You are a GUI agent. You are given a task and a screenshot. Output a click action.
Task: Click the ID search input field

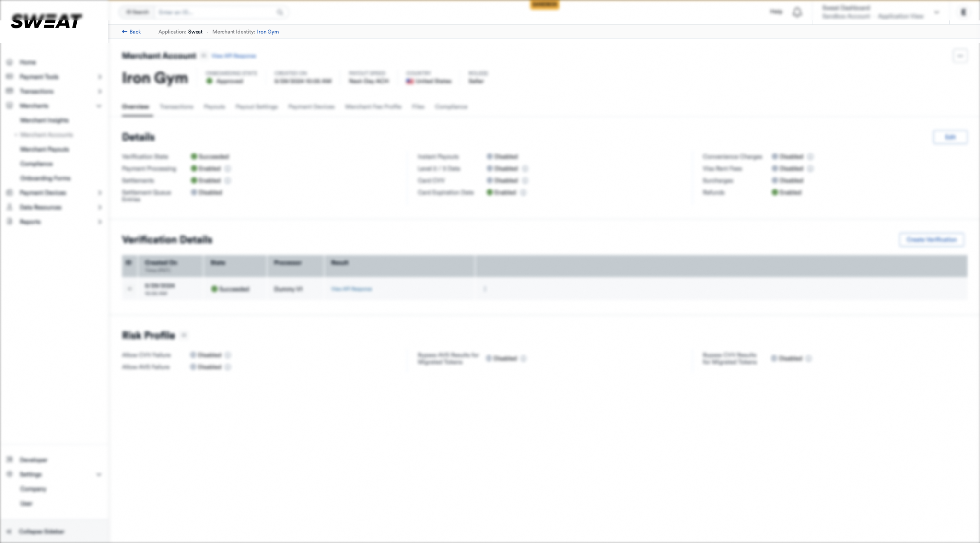point(216,12)
